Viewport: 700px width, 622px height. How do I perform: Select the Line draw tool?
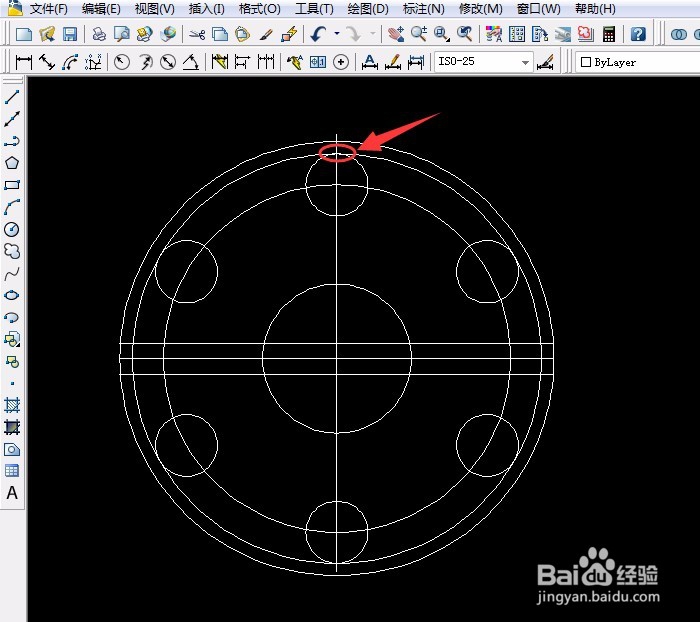(12, 97)
